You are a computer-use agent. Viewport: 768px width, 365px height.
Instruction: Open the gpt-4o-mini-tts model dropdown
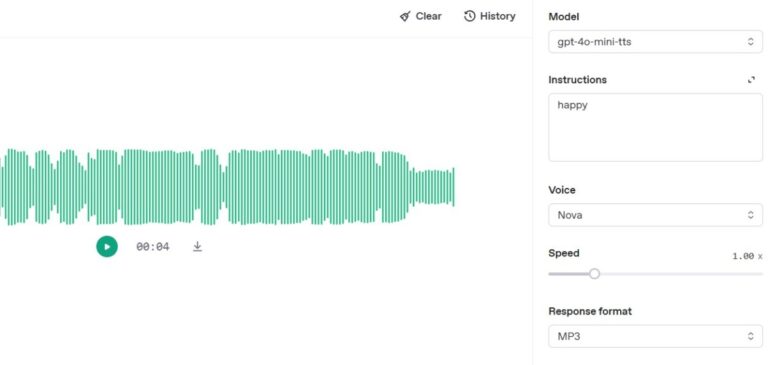coord(655,42)
